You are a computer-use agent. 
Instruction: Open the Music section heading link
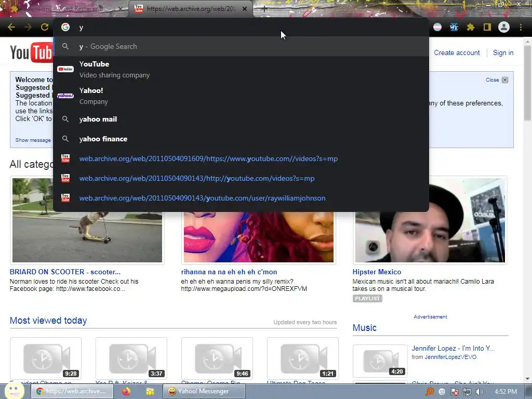[364, 328]
